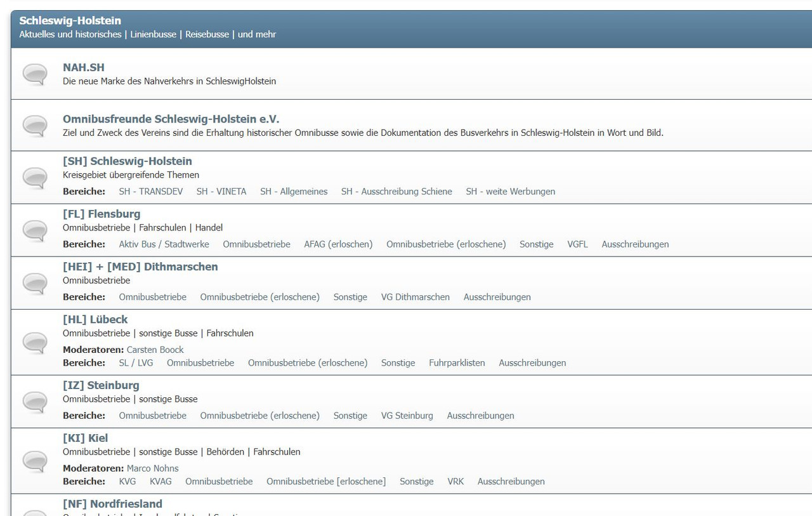
Task: Open Dithmarschen Sonstige subforum
Action: 350,296
